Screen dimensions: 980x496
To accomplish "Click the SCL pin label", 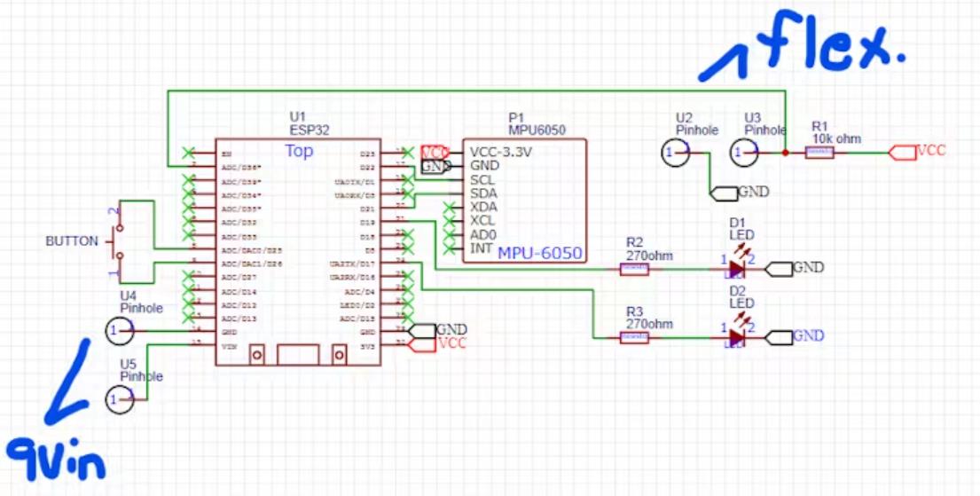I will (482, 179).
